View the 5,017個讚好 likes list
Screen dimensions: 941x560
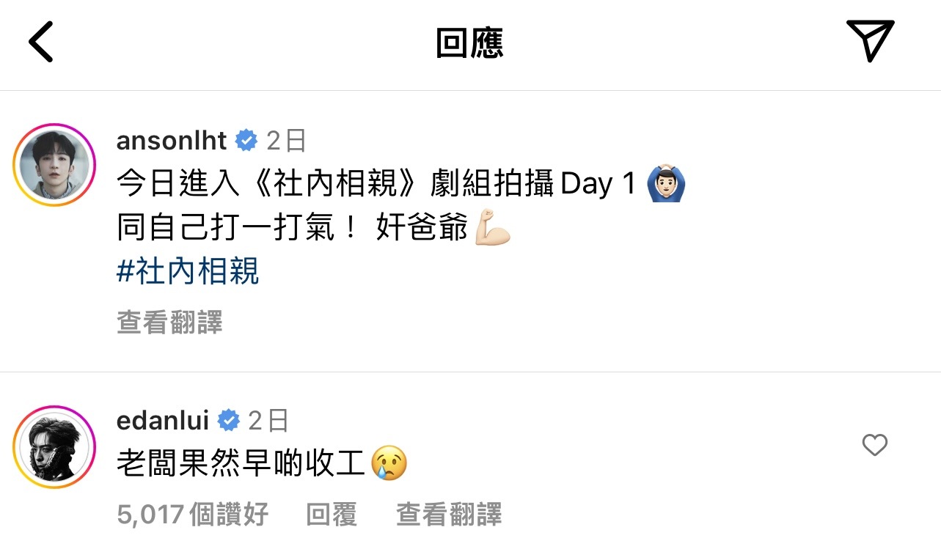point(193,515)
